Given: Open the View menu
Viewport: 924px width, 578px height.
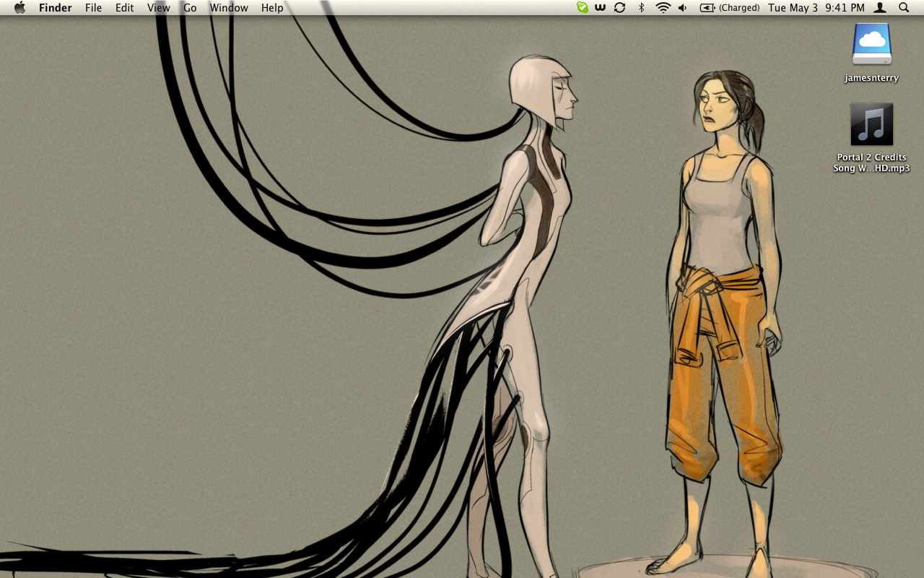Looking at the screenshot, I should (x=159, y=8).
